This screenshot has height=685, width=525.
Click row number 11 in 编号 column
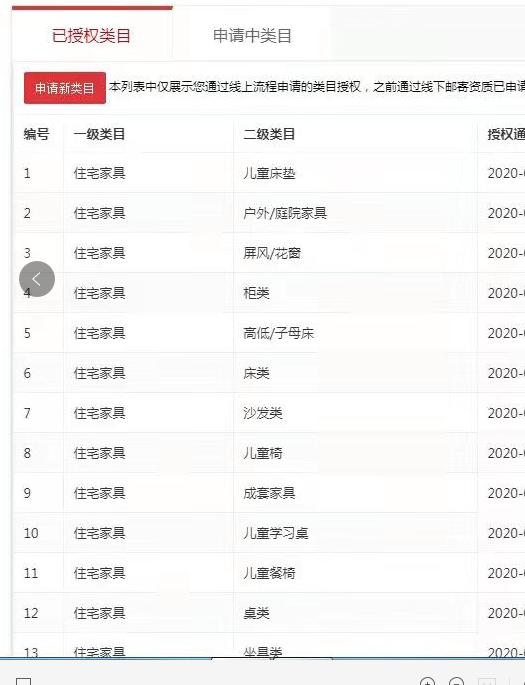click(31, 573)
